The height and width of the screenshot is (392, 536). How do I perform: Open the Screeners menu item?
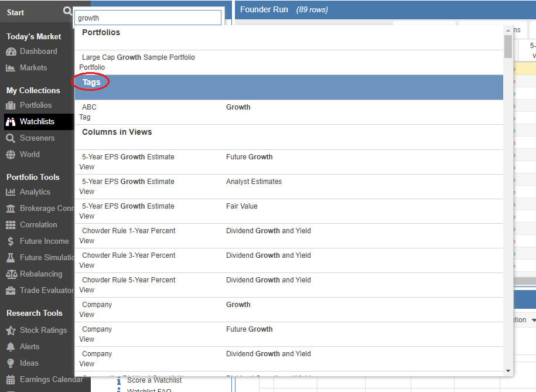[x=37, y=138]
